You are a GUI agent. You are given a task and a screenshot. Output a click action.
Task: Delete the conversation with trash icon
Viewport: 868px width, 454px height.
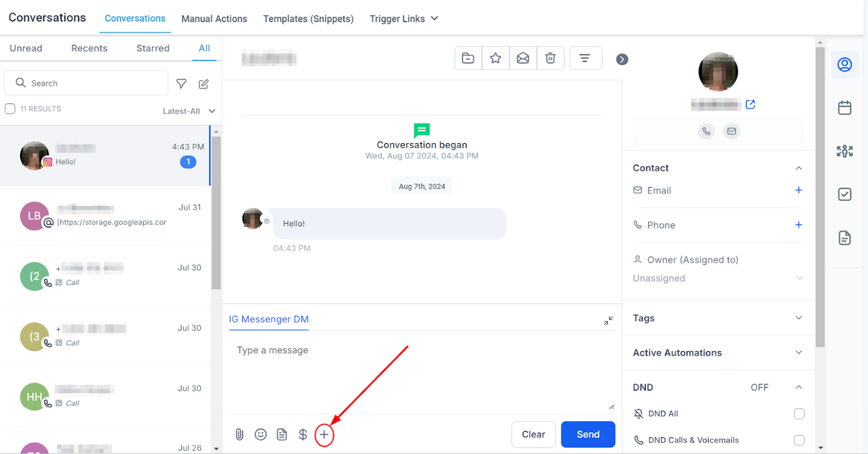tap(550, 58)
